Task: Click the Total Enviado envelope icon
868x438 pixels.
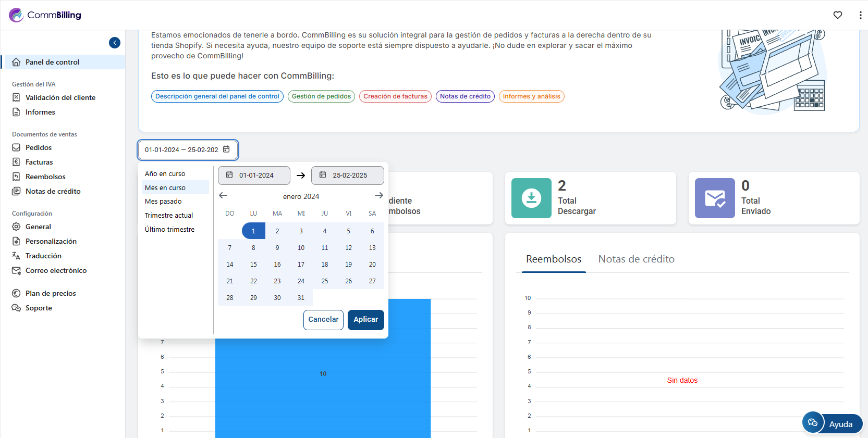Action: [x=714, y=198]
